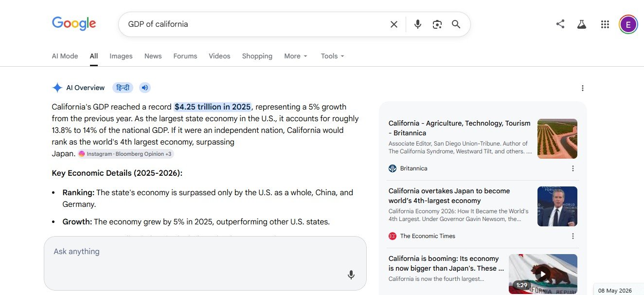The height and width of the screenshot is (295, 644).
Task: Open Britannica California Agriculture Technology Tourism article
Action: [459, 128]
